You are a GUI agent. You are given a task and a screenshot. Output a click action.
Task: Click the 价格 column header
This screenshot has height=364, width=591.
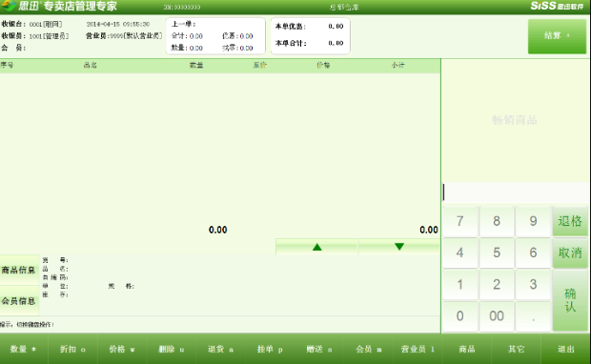click(323, 65)
